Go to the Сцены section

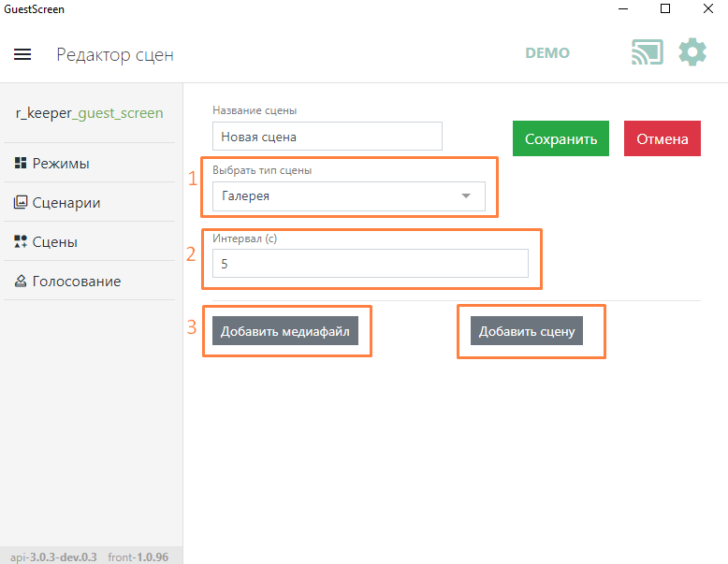tap(54, 242)
